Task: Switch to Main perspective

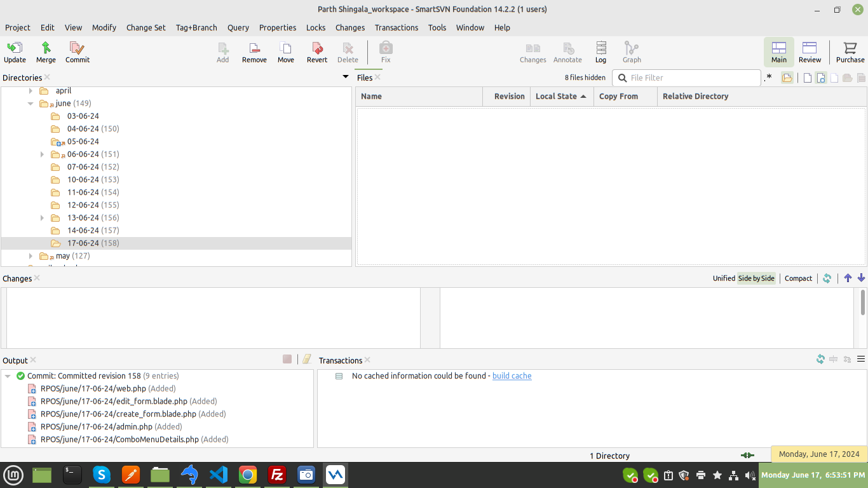Action: coord(779,52)
